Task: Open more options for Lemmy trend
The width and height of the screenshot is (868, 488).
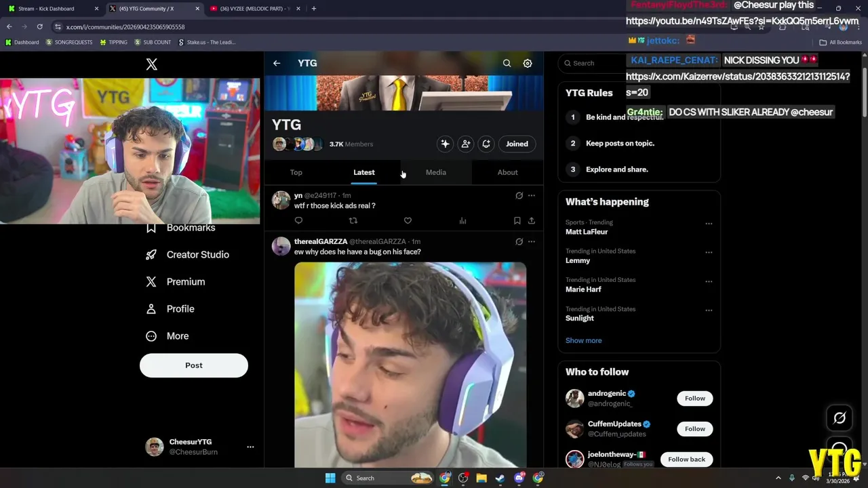Action: [x=709, y=252]
